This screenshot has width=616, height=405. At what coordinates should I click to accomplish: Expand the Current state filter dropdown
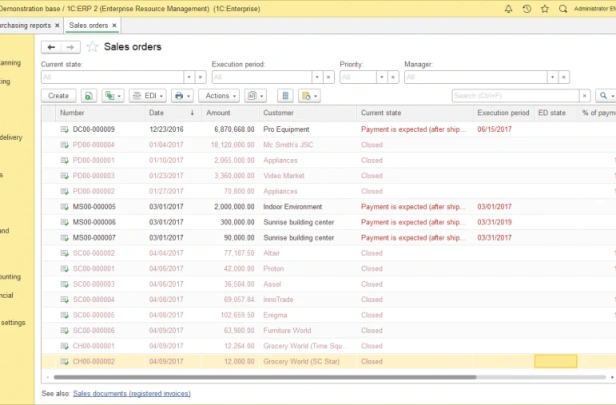tap(189, 77)
